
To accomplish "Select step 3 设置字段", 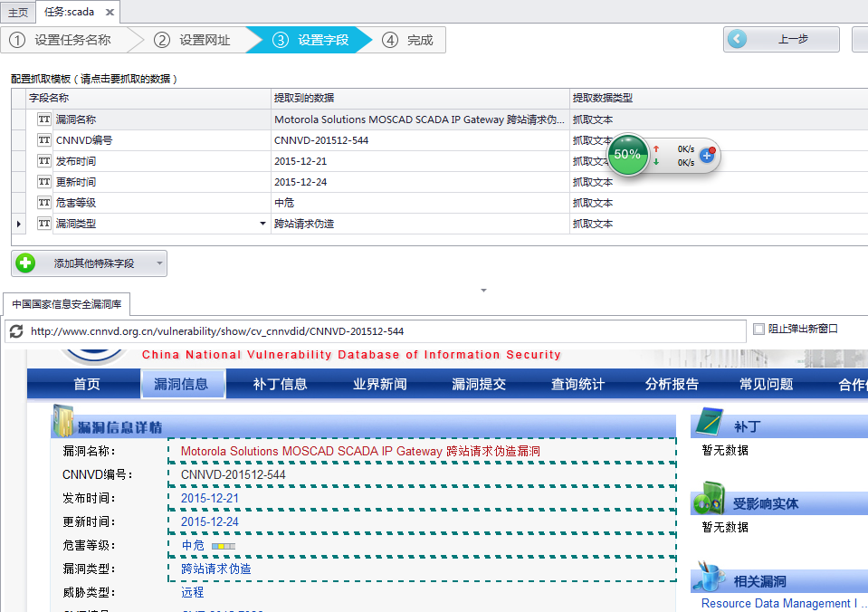I will click(310, 40).
